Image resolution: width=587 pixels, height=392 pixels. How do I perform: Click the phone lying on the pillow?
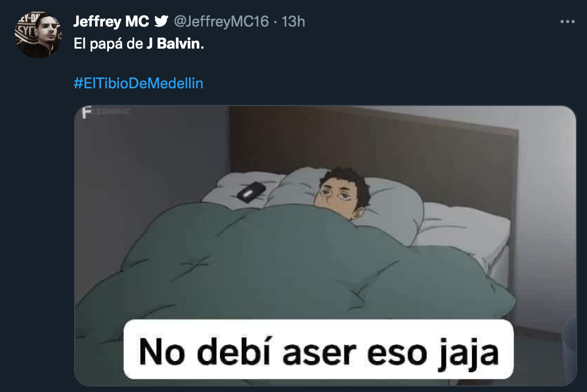click(x=251, y=192)
